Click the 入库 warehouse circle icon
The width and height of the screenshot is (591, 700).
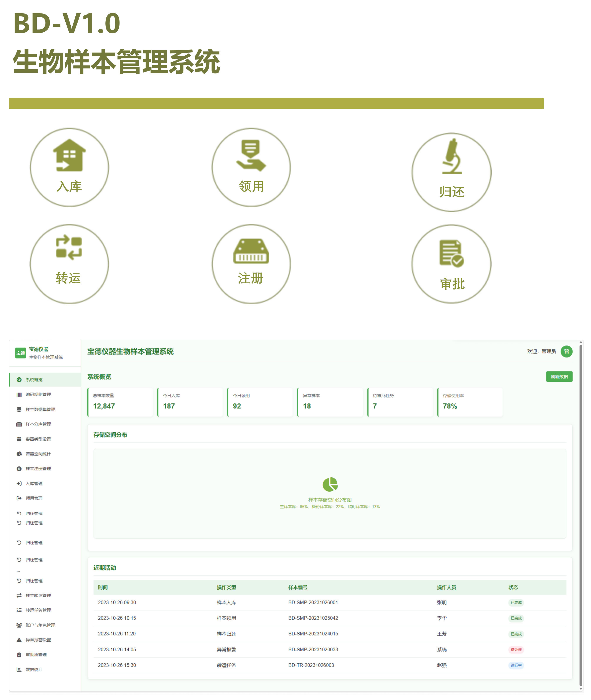pos(69,167)
